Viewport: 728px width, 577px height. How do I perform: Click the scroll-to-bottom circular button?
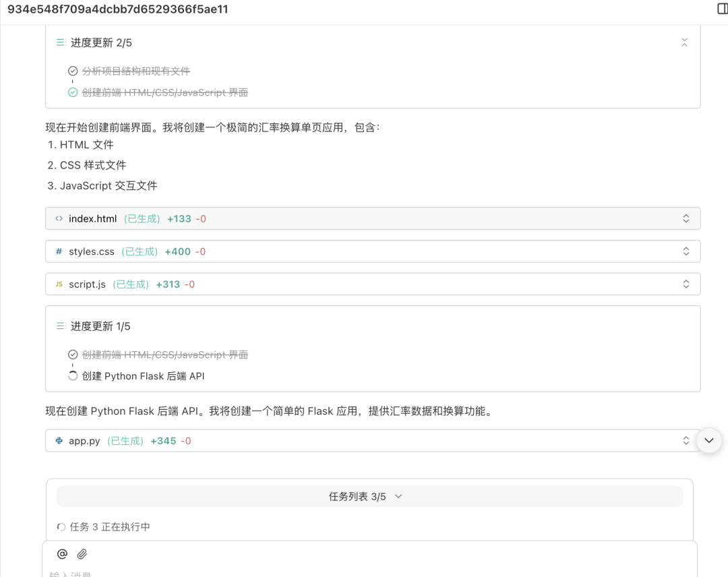tap(708, 440)
